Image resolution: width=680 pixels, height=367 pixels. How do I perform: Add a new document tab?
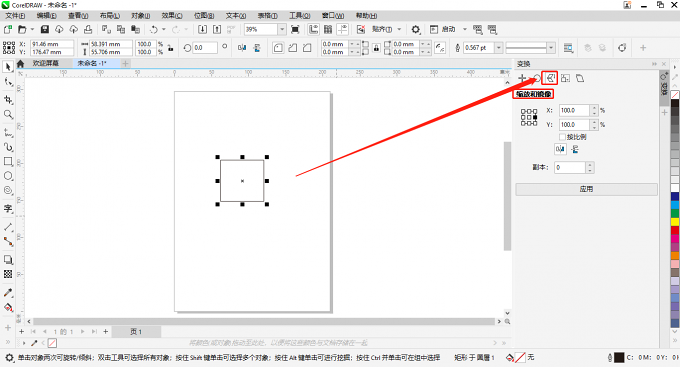point(125,64)
